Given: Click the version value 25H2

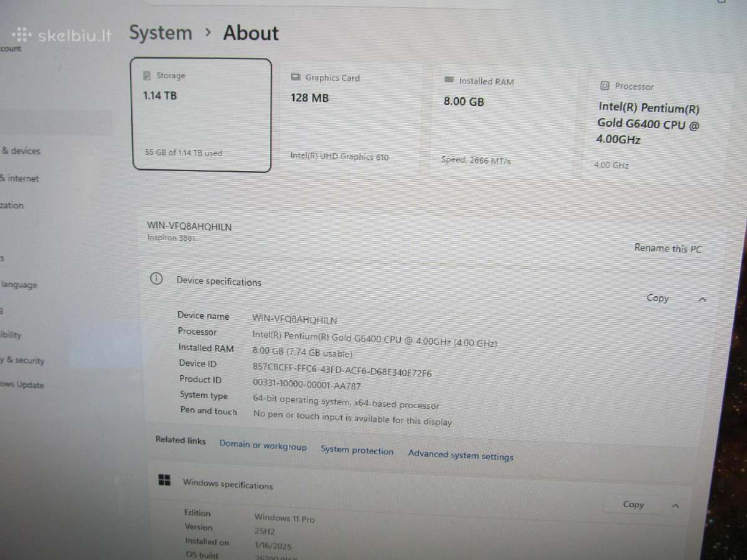Looking at the screenshot, I should tap(265, 531).
